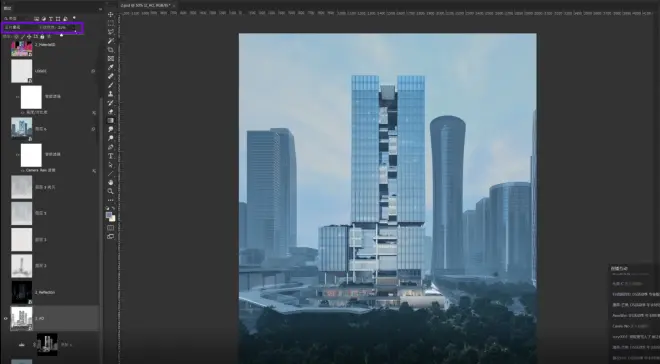Select the Clone Stamp tool
The height and width of the screenshot is (364, 660).
pyautogui.click(x=111, y=94)
